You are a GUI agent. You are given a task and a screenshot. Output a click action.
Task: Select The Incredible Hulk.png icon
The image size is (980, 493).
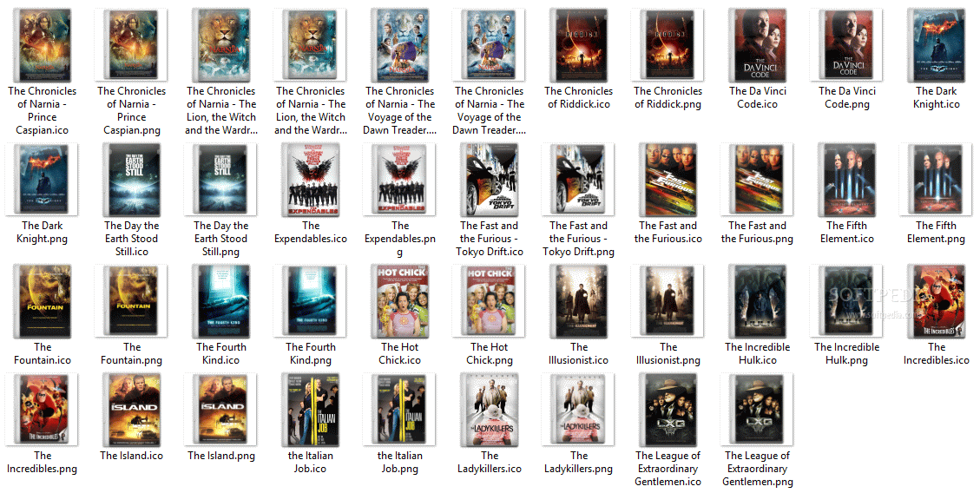pos(846,301)
